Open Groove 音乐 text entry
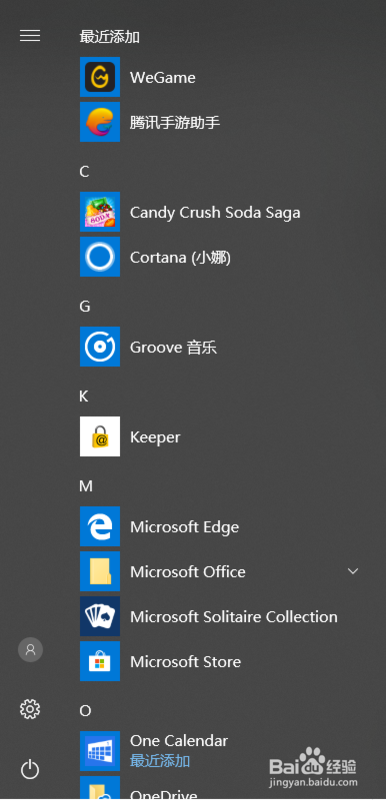 [173, 347]
